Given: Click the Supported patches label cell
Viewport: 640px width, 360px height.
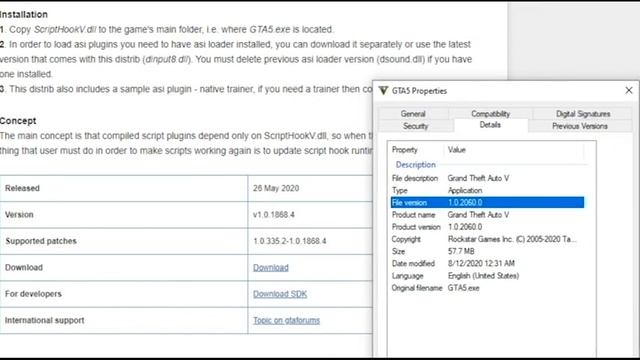Looking at the screenshot, I should coord(124,241).
